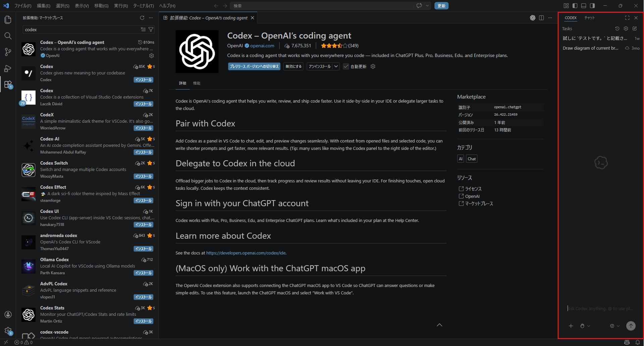The image size is (644, 346).
Task: Refresh the extensions marketplace list
Action: 142,18
